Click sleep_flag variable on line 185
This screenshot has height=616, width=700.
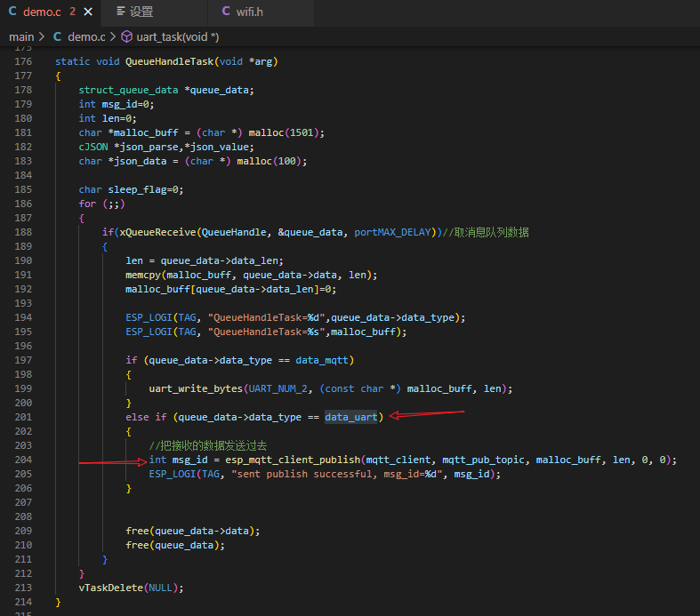point(140,189)
